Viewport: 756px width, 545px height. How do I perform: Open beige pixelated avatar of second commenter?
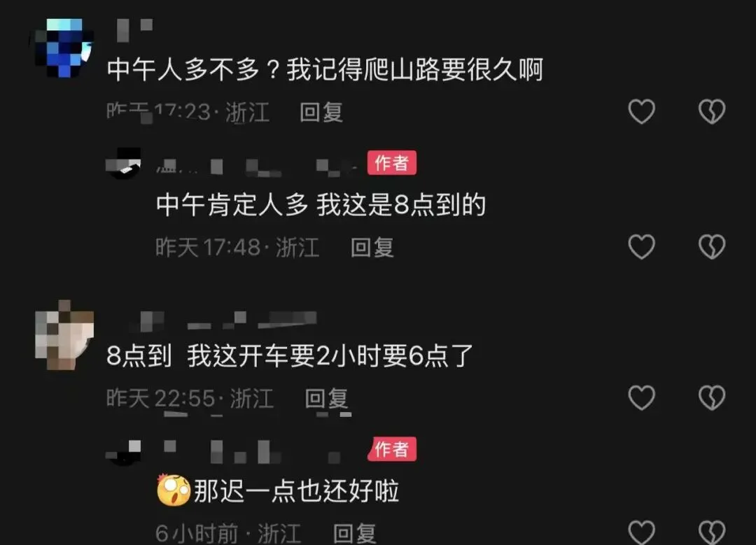64,335
